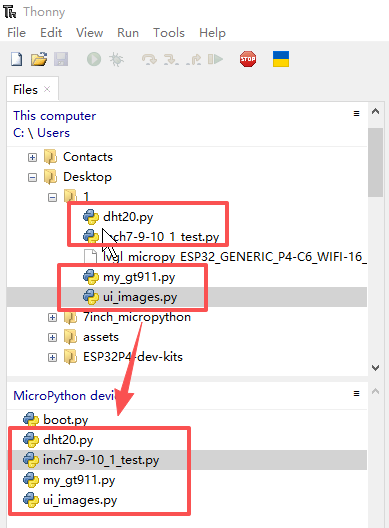Click the This computer heading link
This screenshot has height=528, width=389.
point(55,116)
